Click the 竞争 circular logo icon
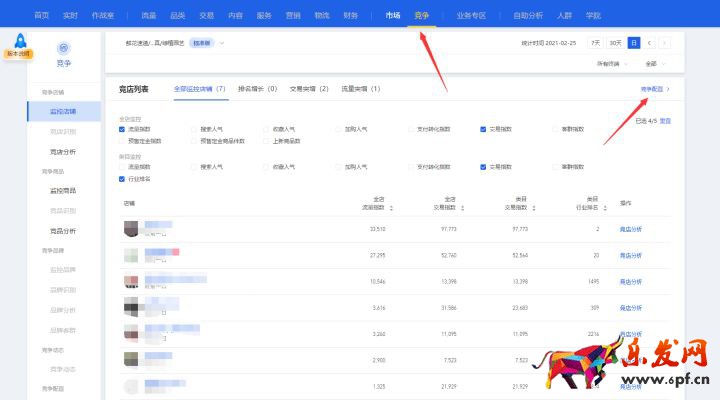Image resolution: width=720 pixels, height=400 pixels. 64,48
